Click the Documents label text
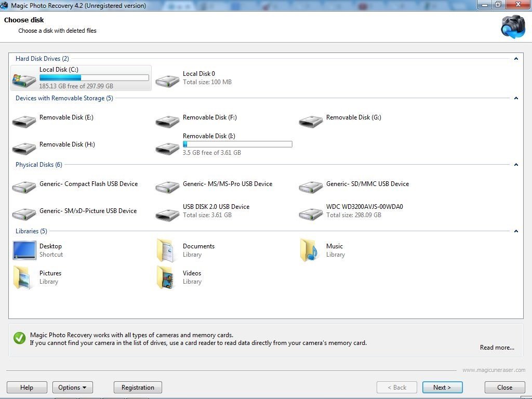This screenshot has height=399, width=532. pyautogui.click(x=199, y=246)
